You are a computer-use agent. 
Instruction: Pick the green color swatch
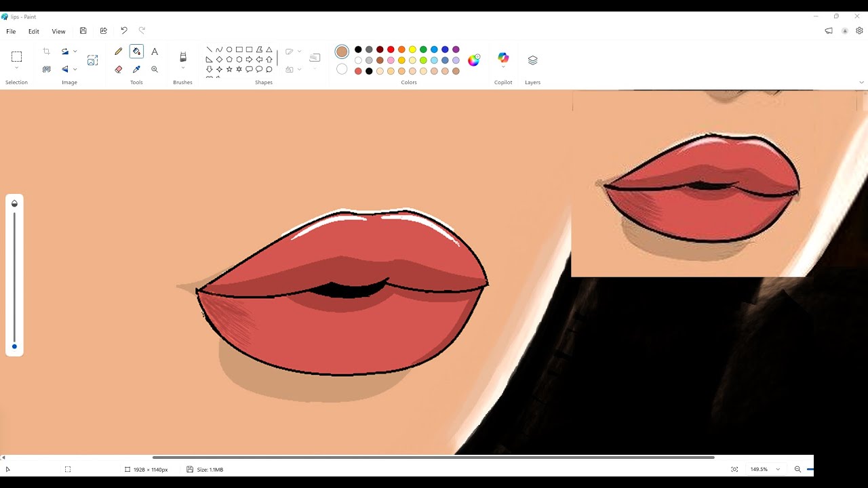[x=423, y=49]
